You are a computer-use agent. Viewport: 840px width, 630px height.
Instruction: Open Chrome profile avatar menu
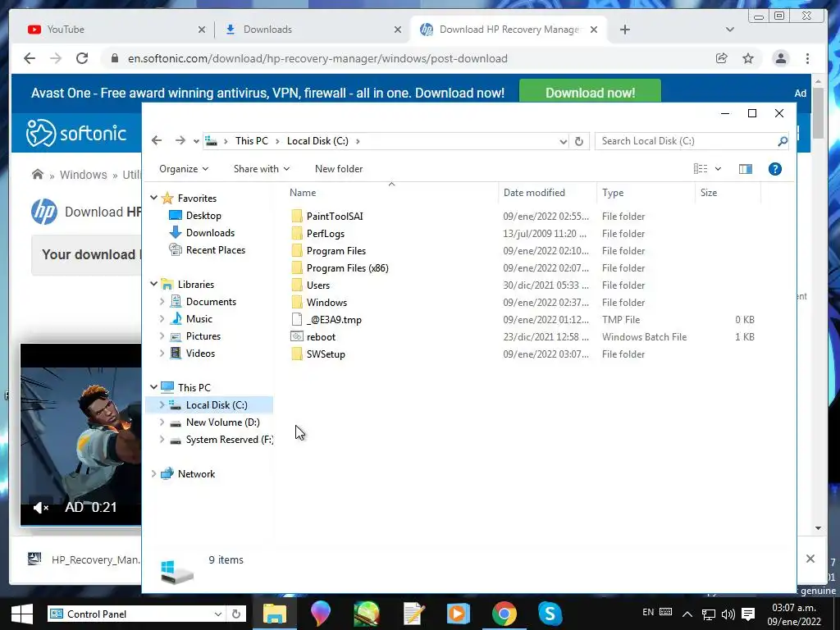781,58
